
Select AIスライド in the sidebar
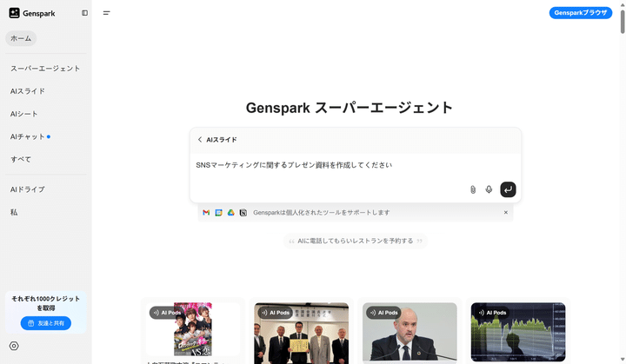pyautogui.click(x=28, y=91)
